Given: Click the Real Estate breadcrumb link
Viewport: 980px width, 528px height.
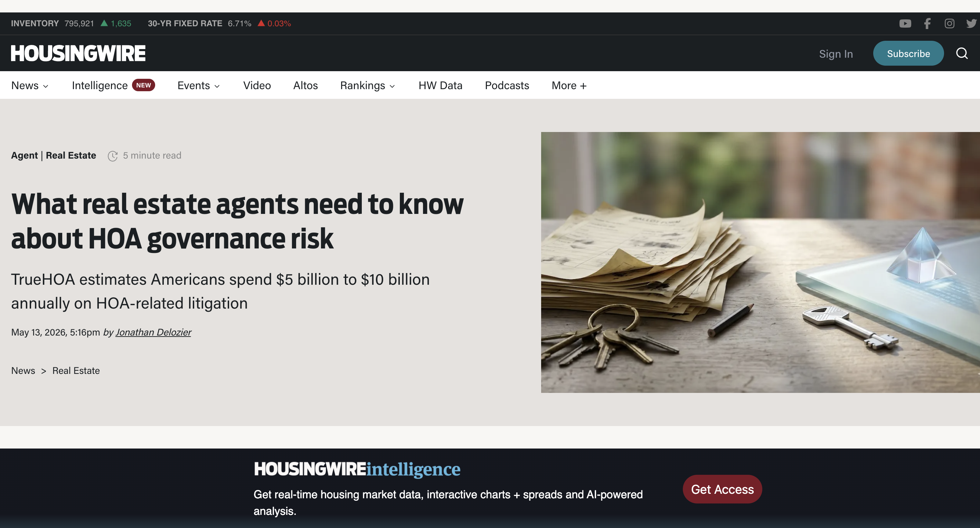Looking at the screenshot, I should click(76, 370).
